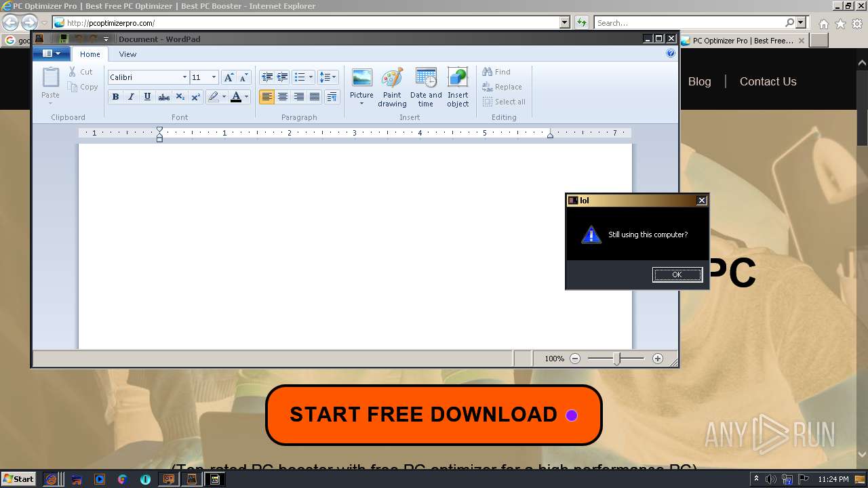Image resolution: width=868 pixels, height=488 pixels.
Task: Apply the text highlight color
Action: [213, 97]
